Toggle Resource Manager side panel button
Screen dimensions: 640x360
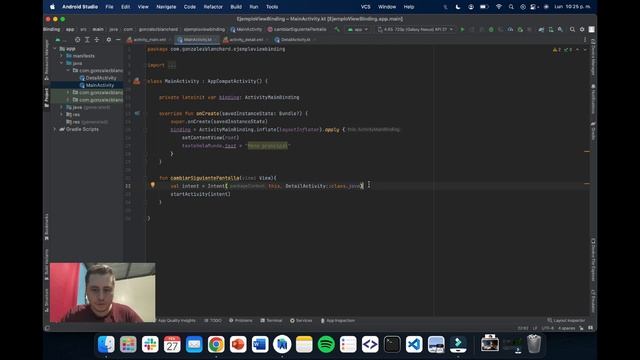tap(47, 60)
